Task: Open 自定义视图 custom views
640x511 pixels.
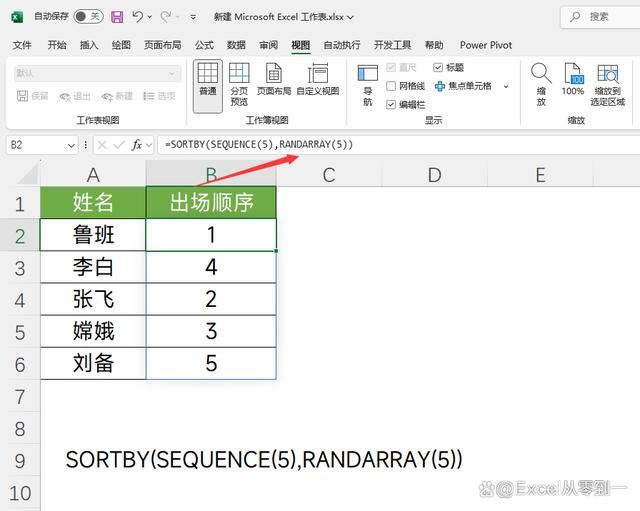Action: (318, 79)
